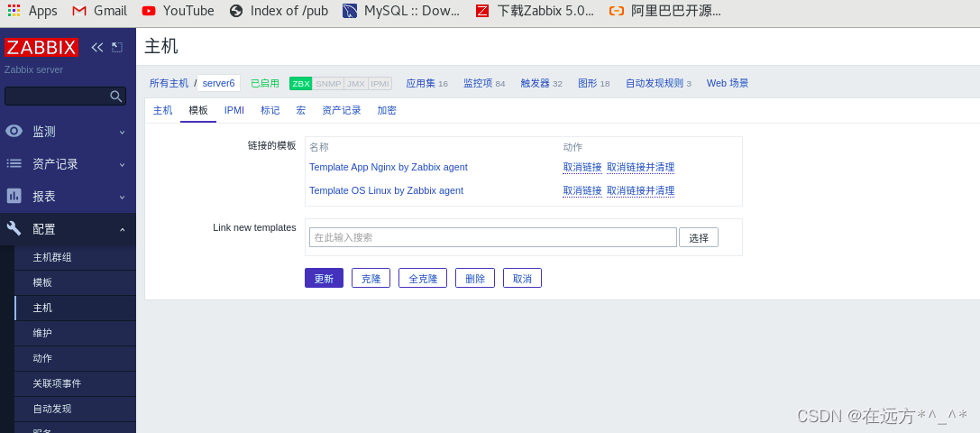Image resolution: width=980 pixels, height=433 pixels.
Task: Click the IPMI availability badge
Action: click(x=380, y=83)
